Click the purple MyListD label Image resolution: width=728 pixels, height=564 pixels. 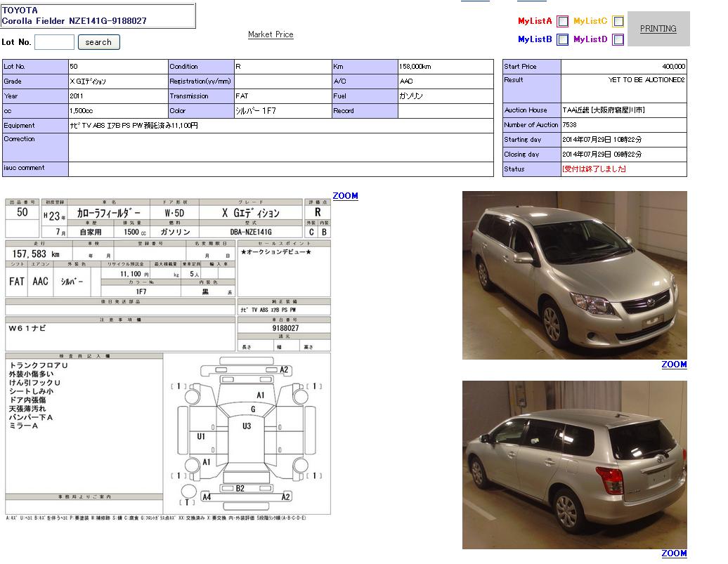(590, 40)
